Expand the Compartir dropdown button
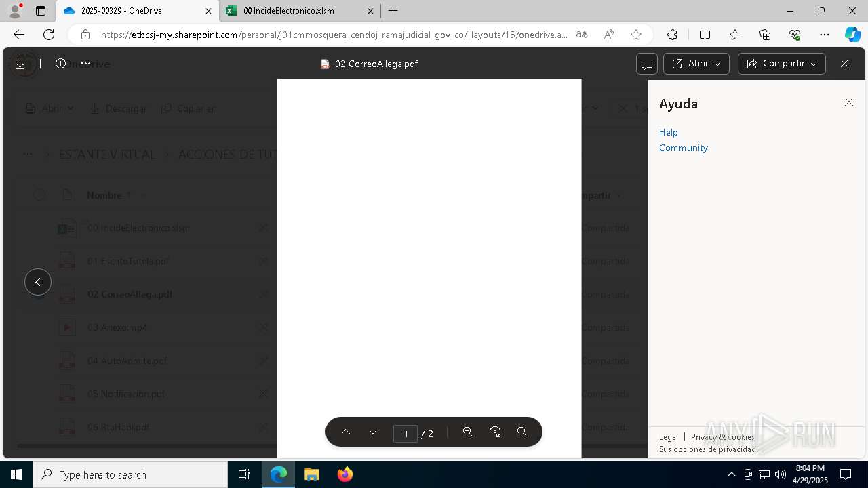The height and width of the screenshot is (488, 868). pyautogui.click(x=782, y=64)
